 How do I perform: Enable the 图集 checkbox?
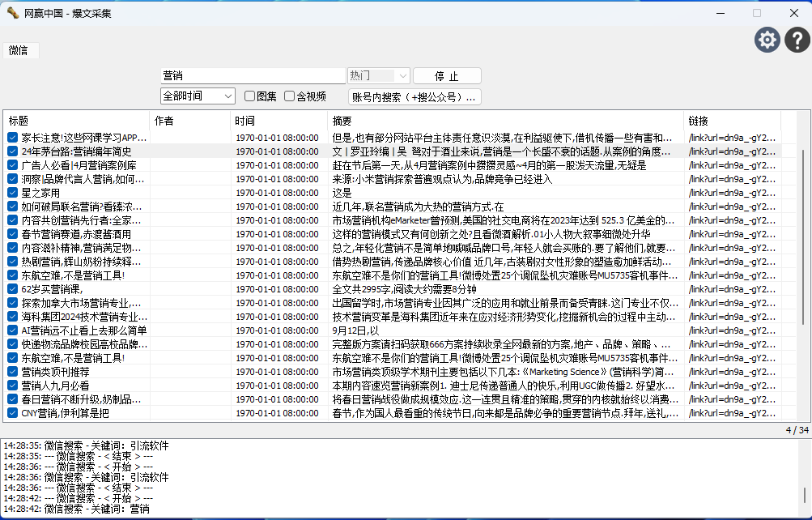click(250, 96)
